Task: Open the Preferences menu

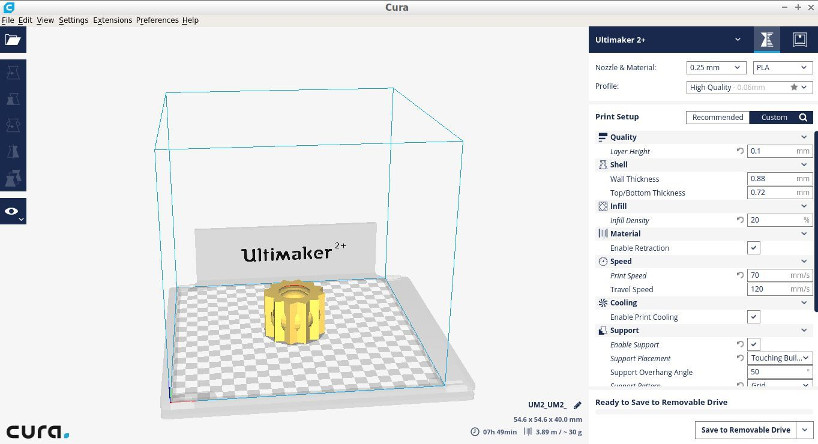Action: [x=157, y=20]
